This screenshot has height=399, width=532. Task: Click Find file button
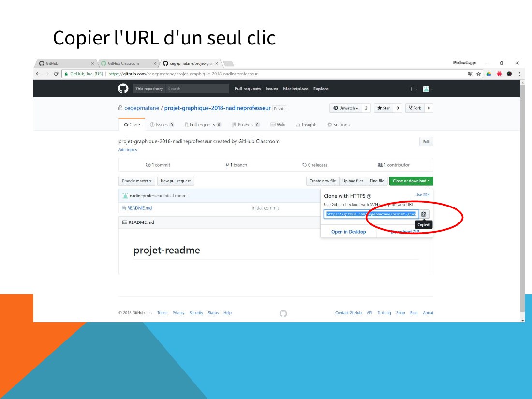[x=377, y=181]
